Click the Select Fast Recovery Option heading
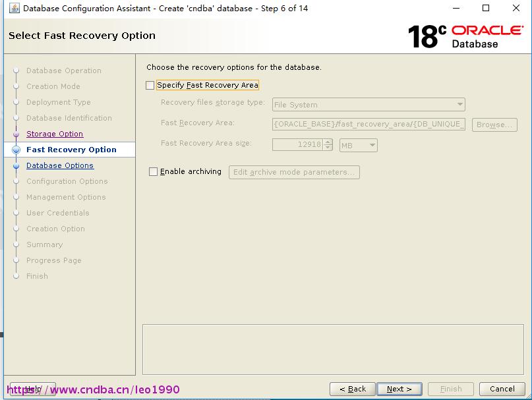The width and height of the screenshot is (532, 400). [82, 36]
